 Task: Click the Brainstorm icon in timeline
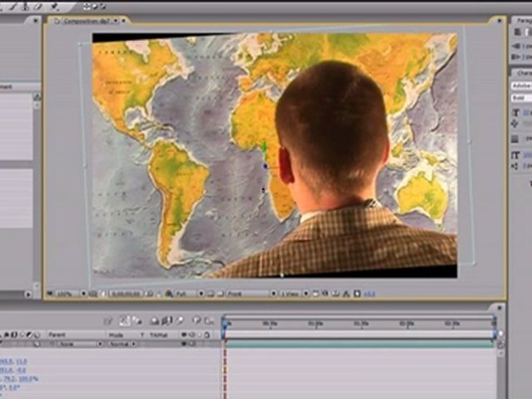[197, 320]
